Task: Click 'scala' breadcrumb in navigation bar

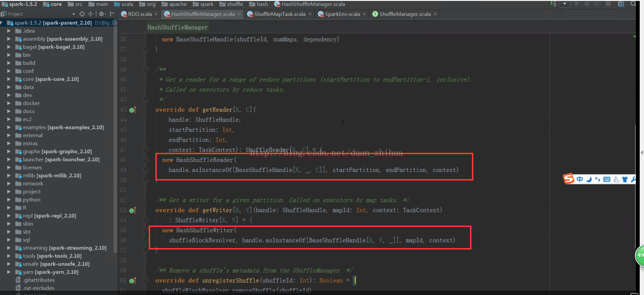Action: click(124, 4)
